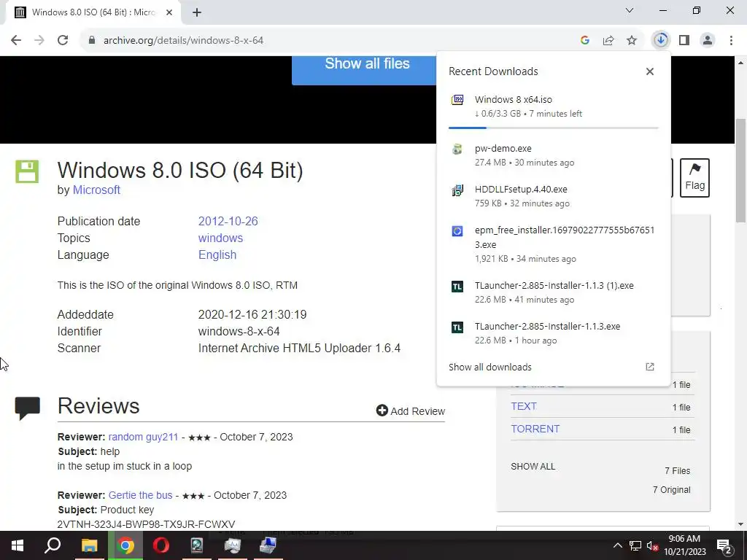Click the TLauncher Installer-1.1.3 (1).exe icon

pos(457,286)
